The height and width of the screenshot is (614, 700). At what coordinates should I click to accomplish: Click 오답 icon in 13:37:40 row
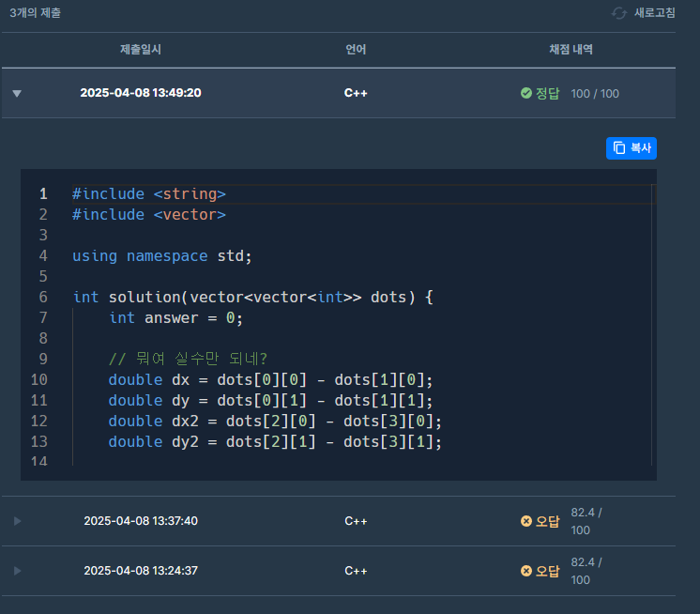[x=526, y=521]
